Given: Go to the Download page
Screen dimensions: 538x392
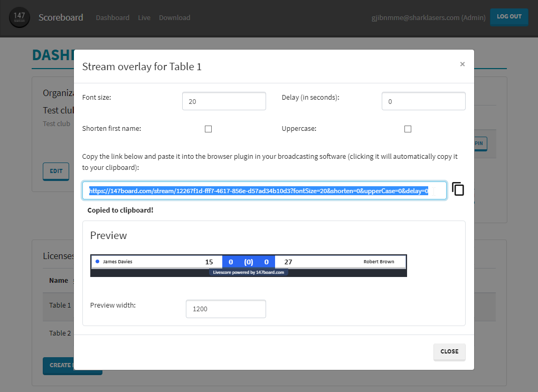Looking at the screenshot, I should tap(174, 17).
